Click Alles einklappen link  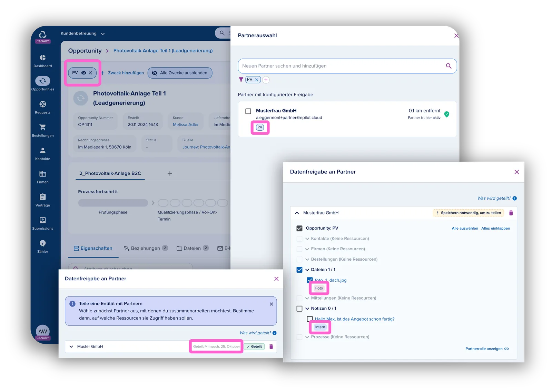[495, 228]
